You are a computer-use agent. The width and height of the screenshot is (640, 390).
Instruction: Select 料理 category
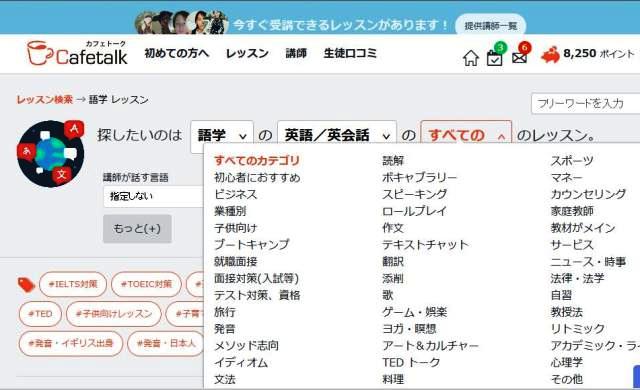pyautogui.click(x=393, y=379)
